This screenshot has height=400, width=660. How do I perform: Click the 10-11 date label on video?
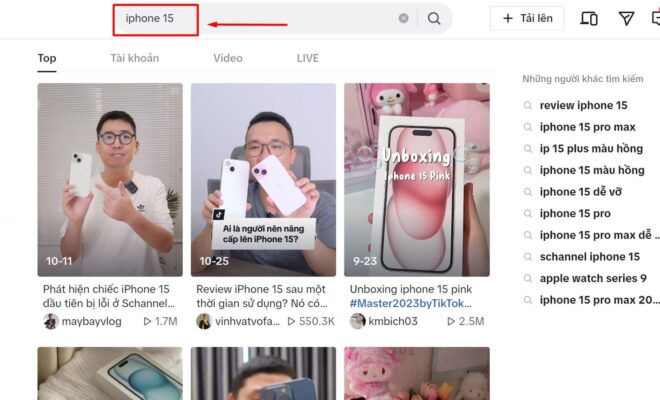pos(59,261)
